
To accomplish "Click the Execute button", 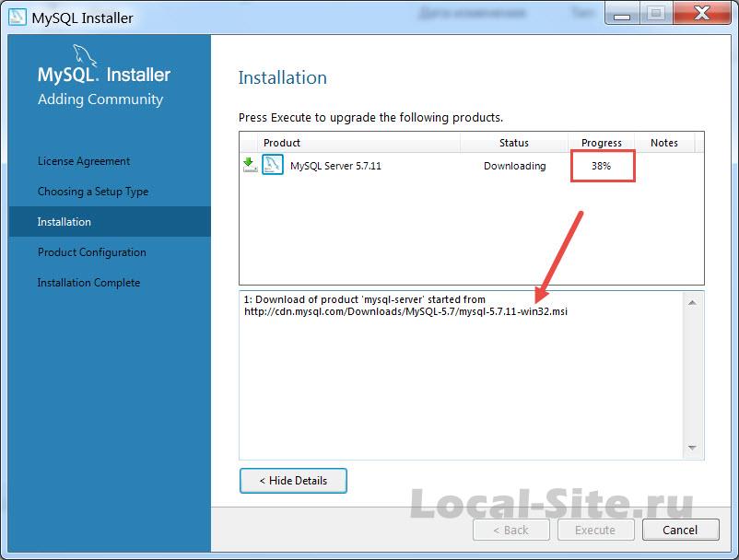I will point(596,530).
